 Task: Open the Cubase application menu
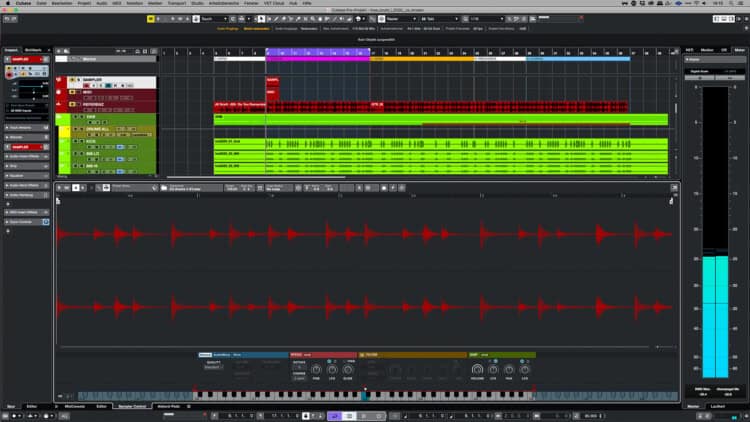click(23, 3)
